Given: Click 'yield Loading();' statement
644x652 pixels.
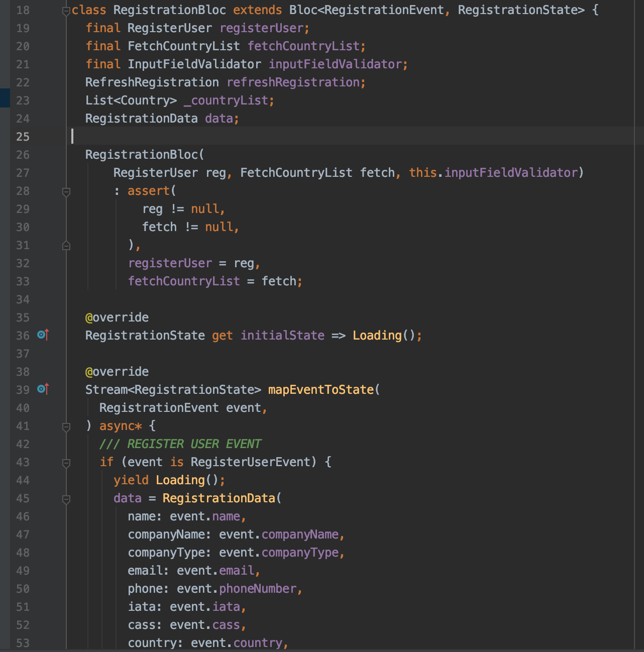Looking at the screenshot, I should pyautogui.click(x=169, y=480).
